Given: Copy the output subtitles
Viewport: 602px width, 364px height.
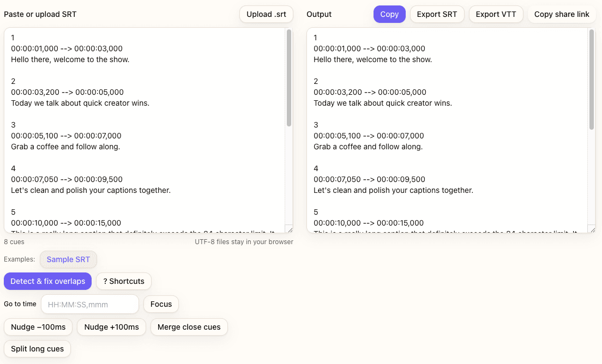Looking at the screenshot, I should tap(389, 14).
